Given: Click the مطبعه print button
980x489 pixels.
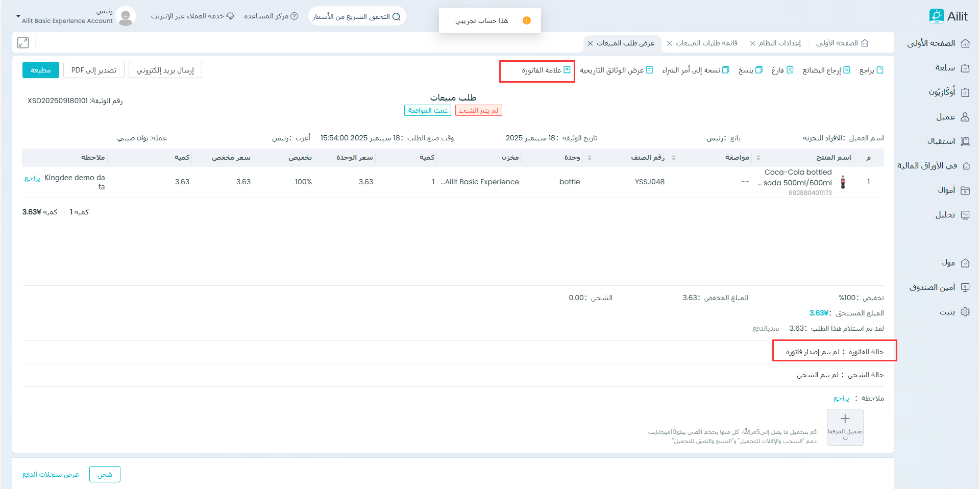Looking at the screenshot, I should point(41,70).
